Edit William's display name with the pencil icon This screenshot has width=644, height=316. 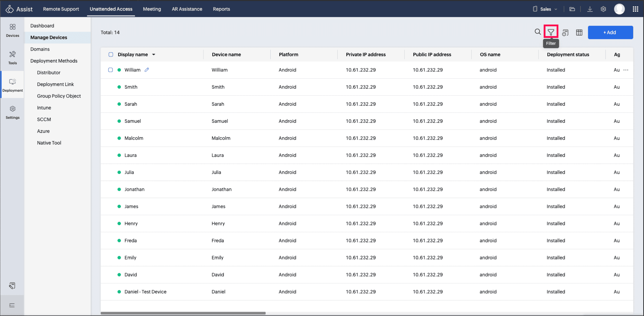click(147, 70)
